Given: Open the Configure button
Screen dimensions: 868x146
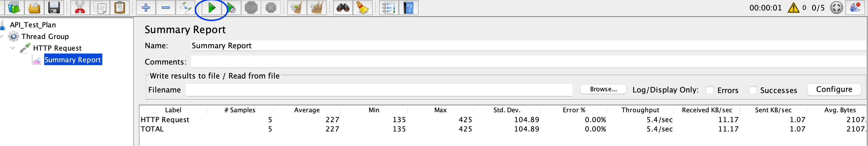Looking at the screenshot, I should (x=834, y=89).
